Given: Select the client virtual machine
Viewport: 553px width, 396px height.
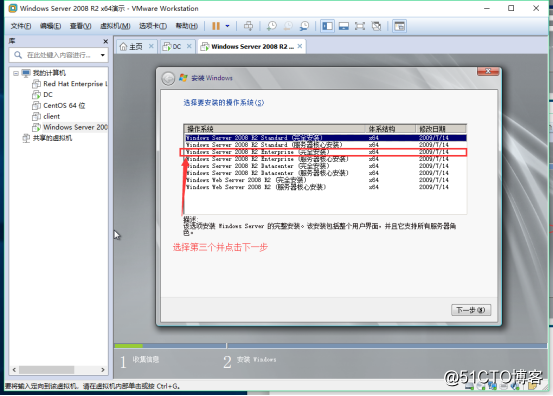Looking at the screenshot, I should [x=51, y=116].
